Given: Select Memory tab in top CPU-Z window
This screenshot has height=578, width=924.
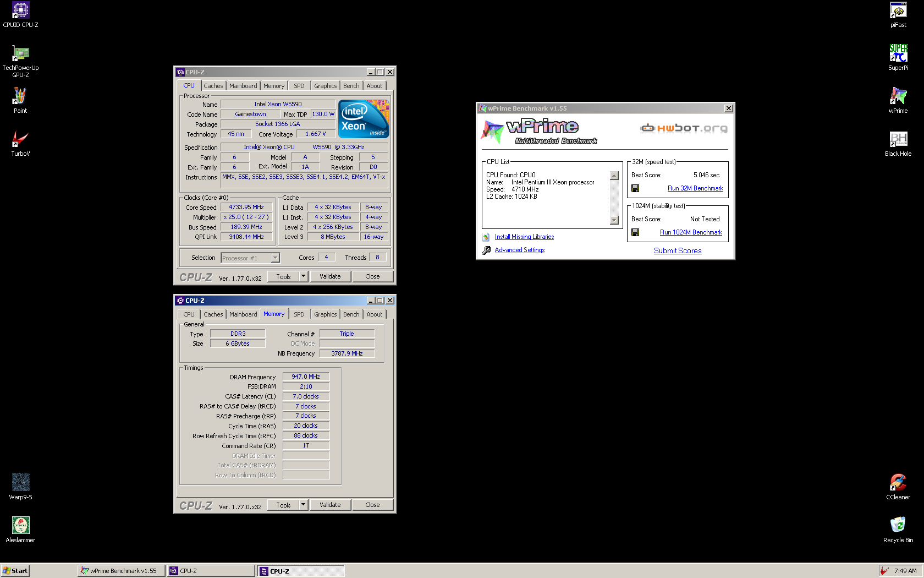Looking at the screenshot, I should [x=274, y=86].
